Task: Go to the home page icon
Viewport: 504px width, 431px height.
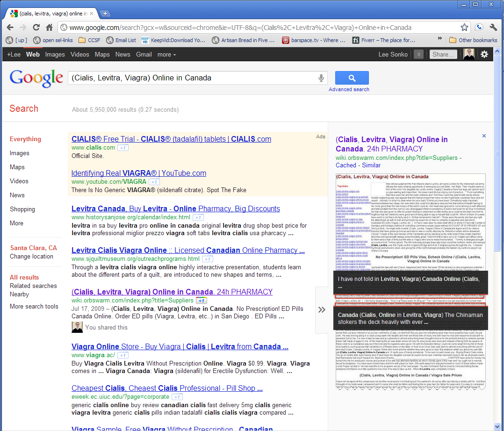Action: tap(49, 27)
